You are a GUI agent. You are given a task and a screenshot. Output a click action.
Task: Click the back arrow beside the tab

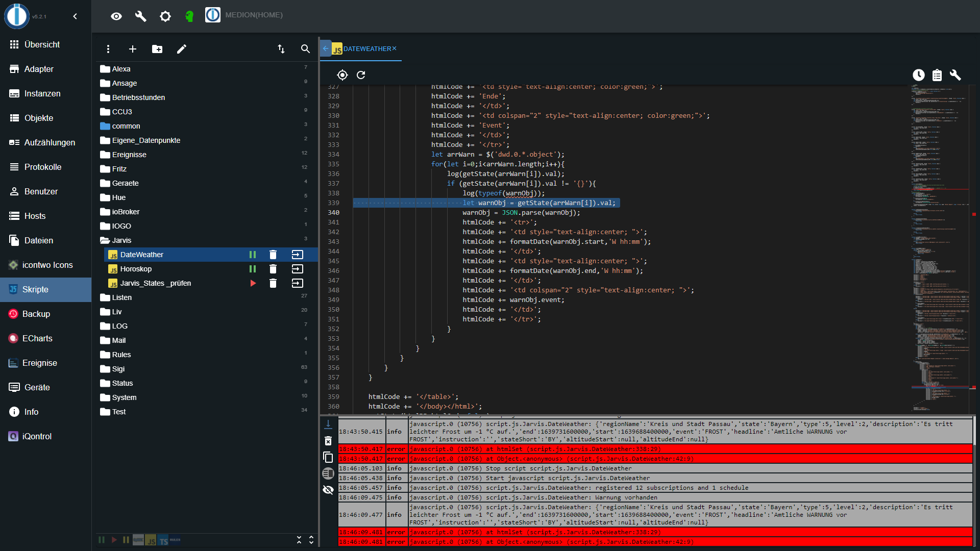pos(326,48)
